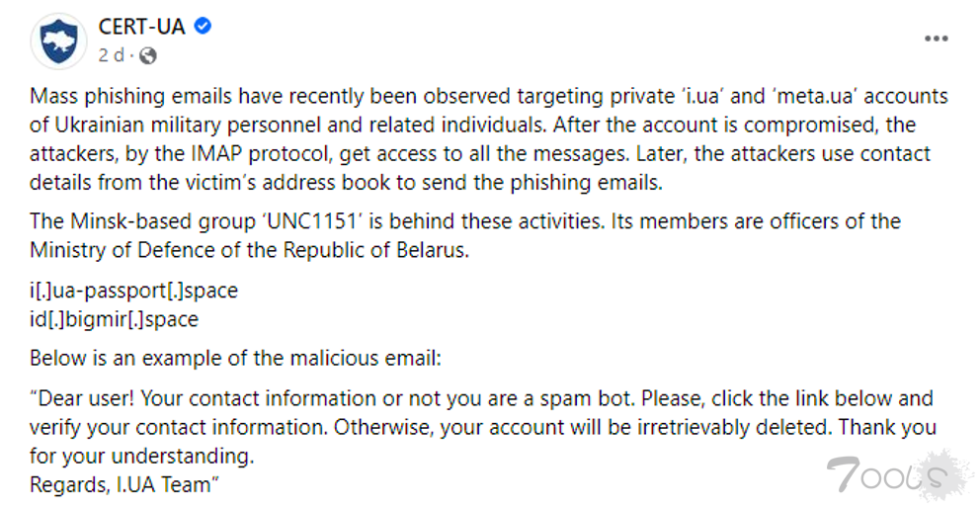This screenshot has width=980, height=508.
Task: Open the three-dot post options menu
Action: pyautogui.click(x=936, y=39)
